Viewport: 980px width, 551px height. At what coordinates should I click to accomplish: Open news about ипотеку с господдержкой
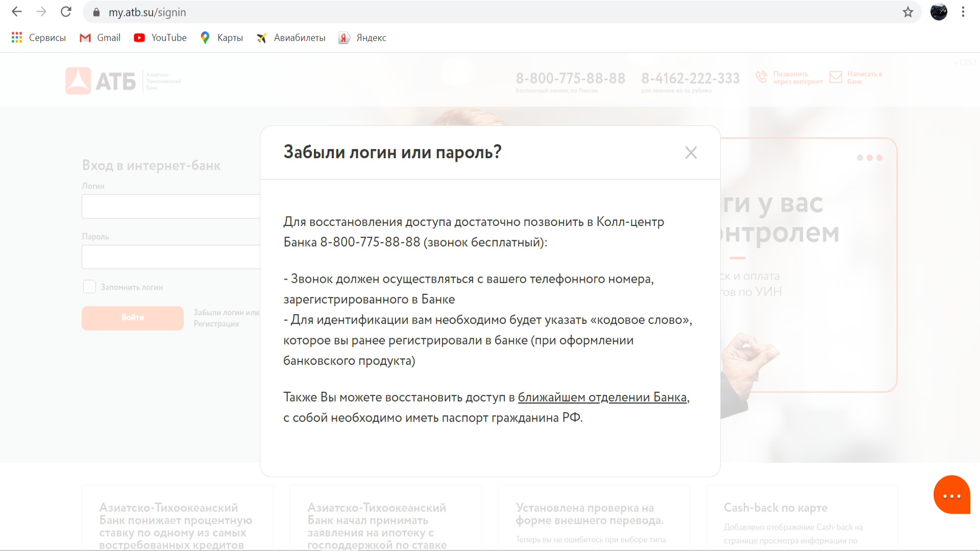(386, 518)
